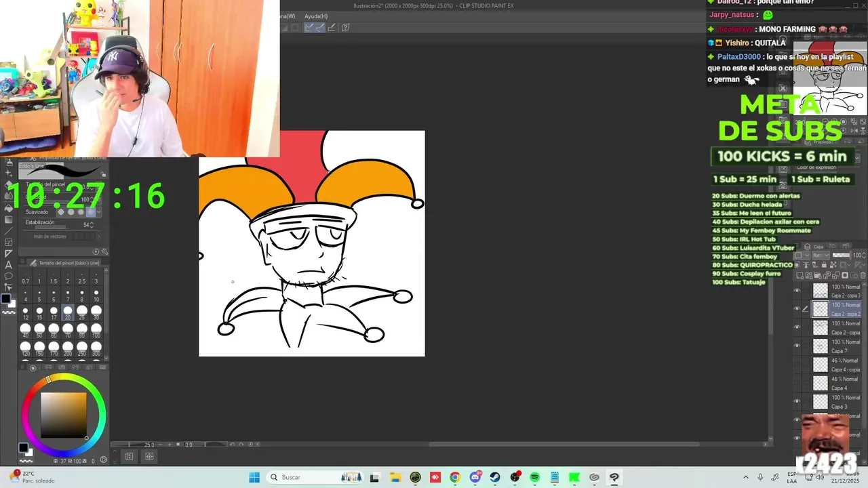Open the tool property wrench settings
This screenshot has height=488, width=868.
(x=104, y=251)
